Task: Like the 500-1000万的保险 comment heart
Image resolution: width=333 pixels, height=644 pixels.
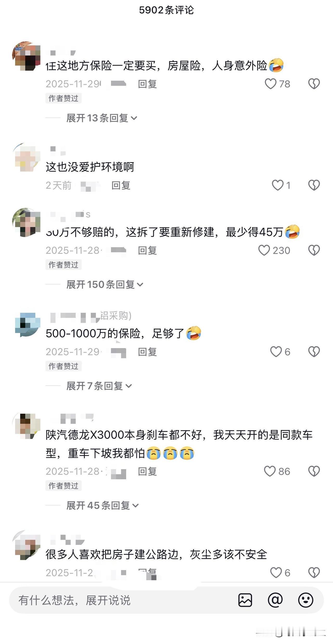Action: 276,352
